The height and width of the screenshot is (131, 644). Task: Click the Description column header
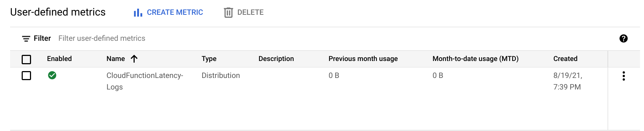(276, 59)
